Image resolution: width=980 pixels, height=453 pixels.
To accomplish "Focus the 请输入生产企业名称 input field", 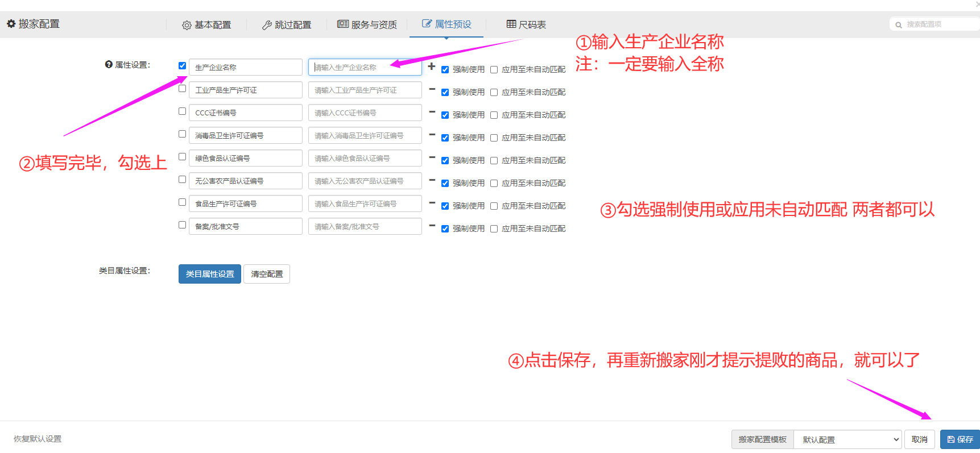I will click(364, 67).
